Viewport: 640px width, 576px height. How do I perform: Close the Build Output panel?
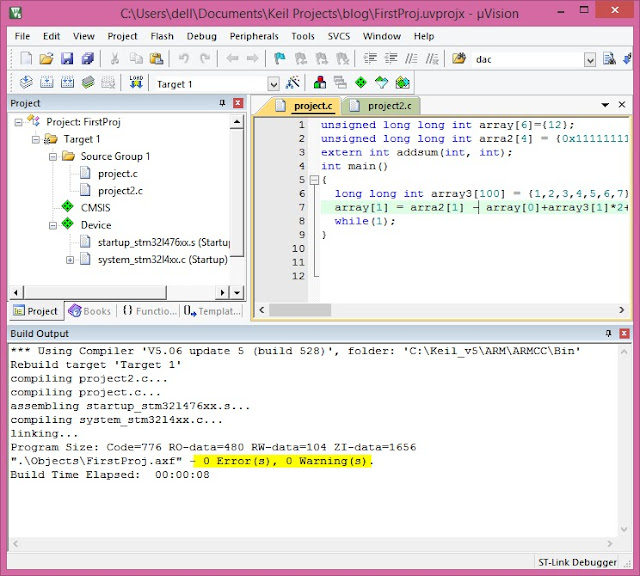(x=624, y=334)
